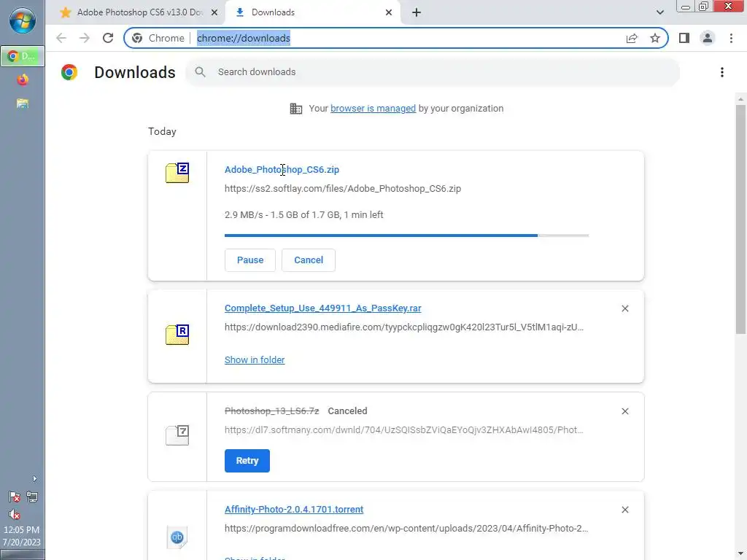Click the share page icon in address bar

tap(632, 38)
